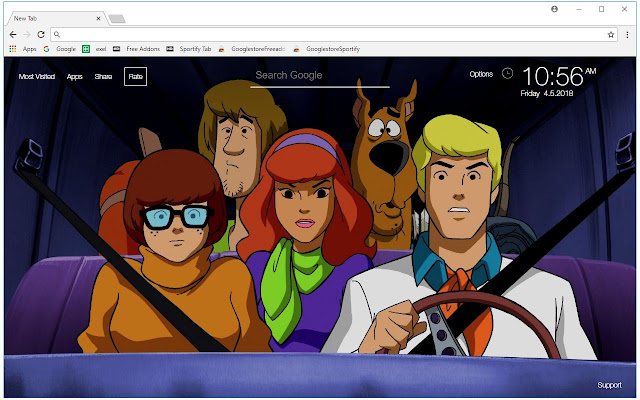This screenshot has height=400, width=640.
Task: Click the date Friday 4.5.2018
Action: pyautogui.click(x=547, y=93)
